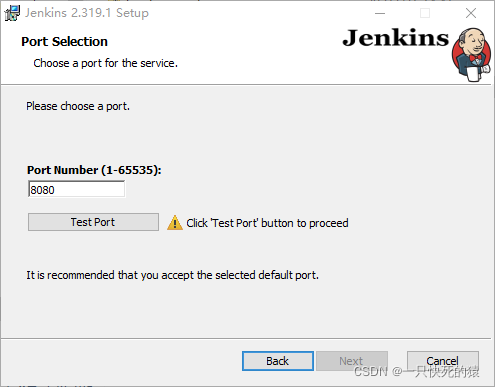Click the disabled Next button
Image resolution: width=495 pixels, height=387 pixels.
352,361
